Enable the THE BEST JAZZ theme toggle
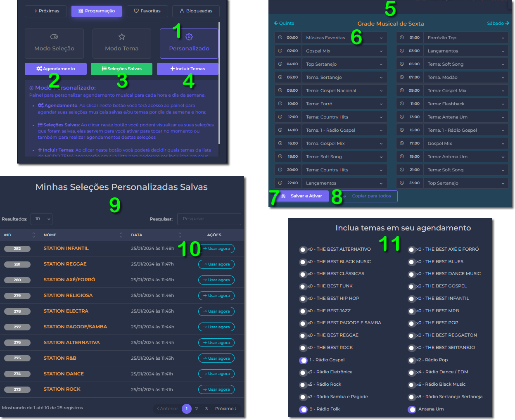515x420 pixels. coord(303,311)
